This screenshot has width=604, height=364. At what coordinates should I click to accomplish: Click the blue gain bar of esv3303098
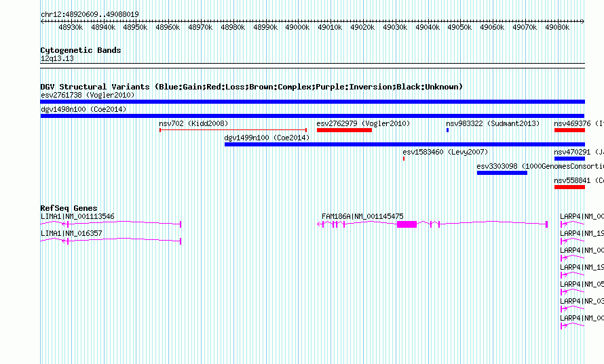(502, 173)
